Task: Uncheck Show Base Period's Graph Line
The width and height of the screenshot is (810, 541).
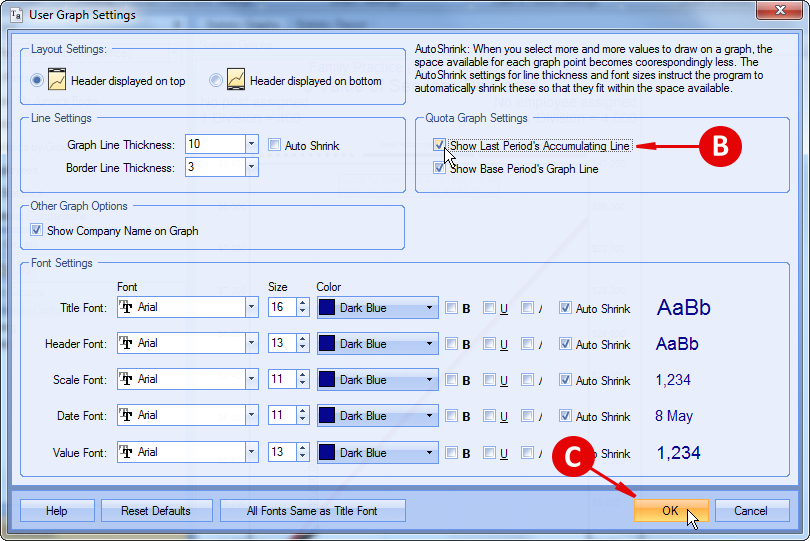Action: tap(440, 168)
